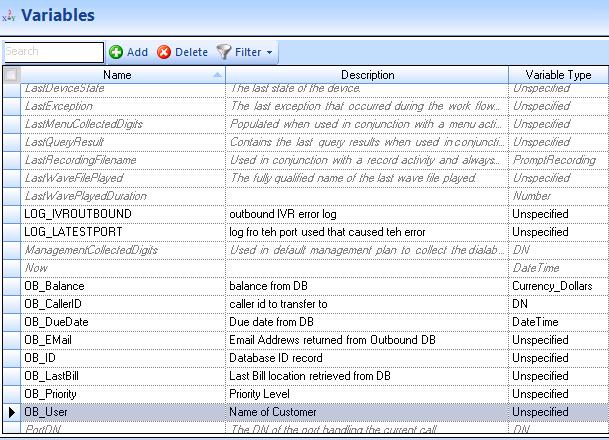This screenshot has height=440, width=609.
Task: Select the OB_DueDate variable name
Action: pyautogui.click(x=56, y=322)
